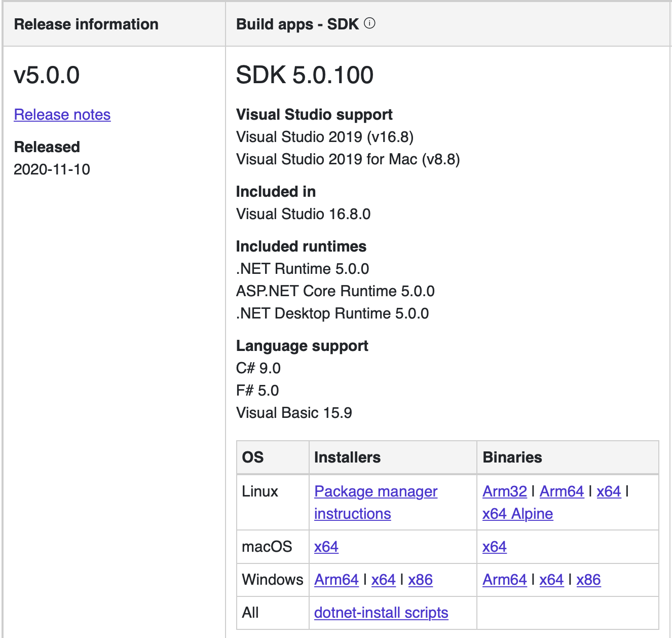672x638 pixels.
Task: Click the Binaries column header
Action: coord(512,457)
